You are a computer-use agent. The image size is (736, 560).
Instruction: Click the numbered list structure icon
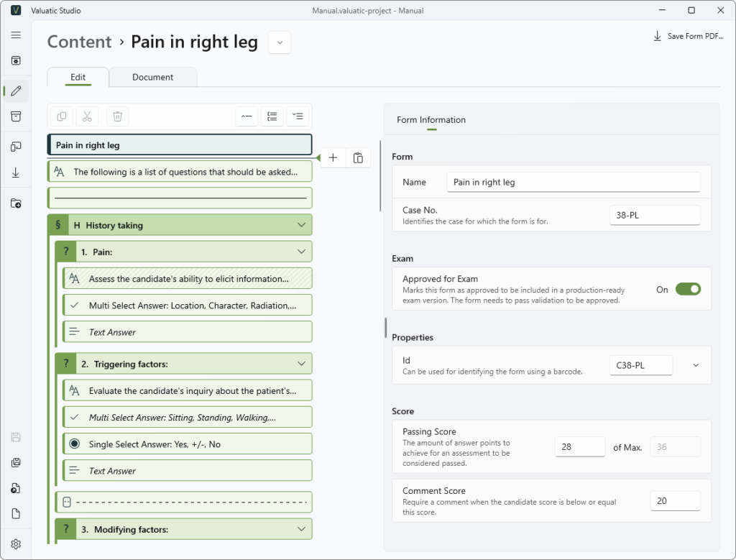272,116
